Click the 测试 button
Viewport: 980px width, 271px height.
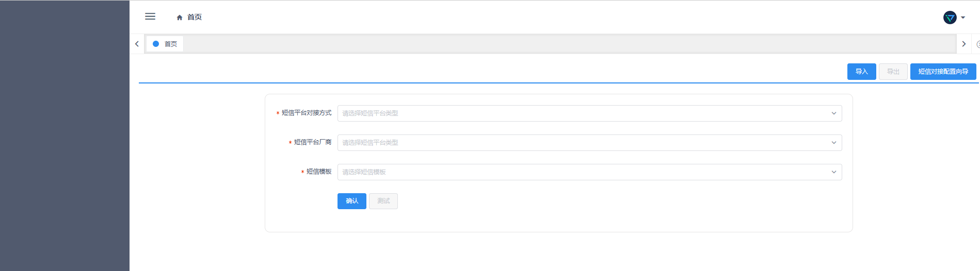(x=383, y=201)
